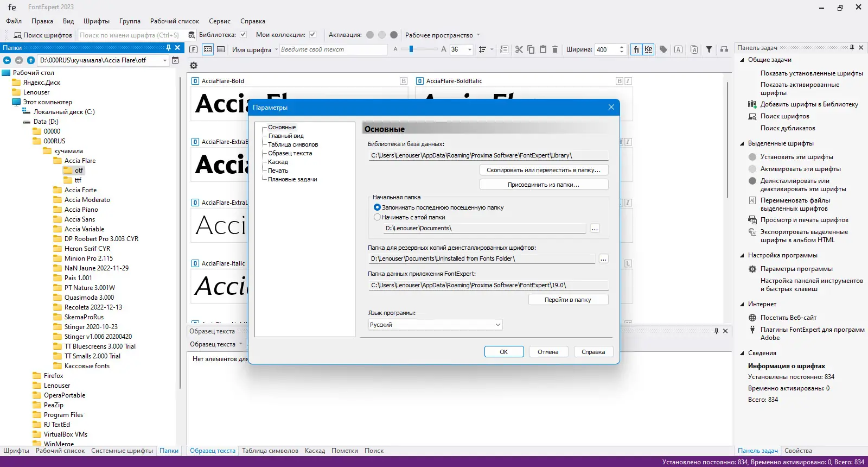The image size is (868, 467).
Task: Collapse the Настройка программы section
Action: point(742,255)
